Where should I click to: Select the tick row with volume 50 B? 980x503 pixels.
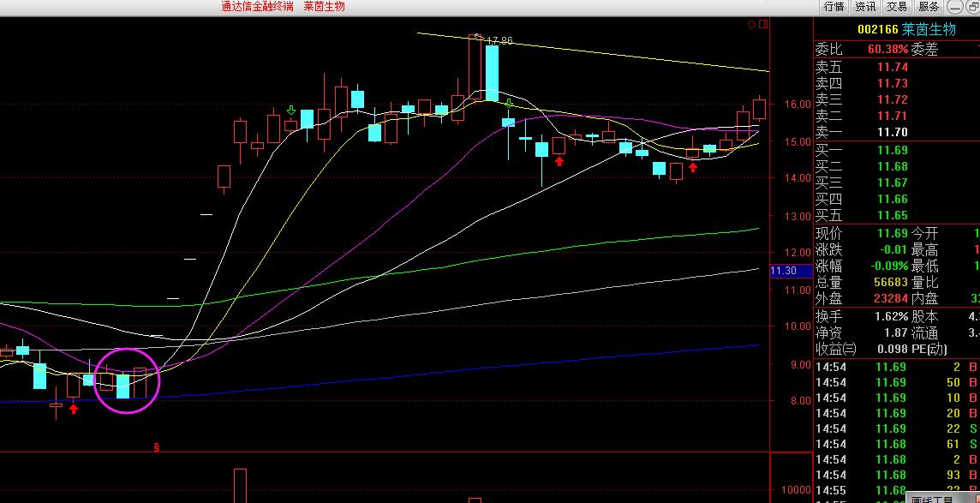coord(896,382)
